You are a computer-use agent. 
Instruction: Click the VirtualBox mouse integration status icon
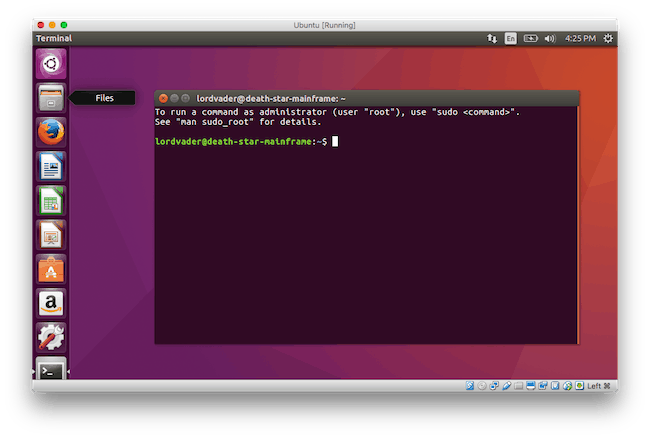pyautogui.click(x=567, y=386)
